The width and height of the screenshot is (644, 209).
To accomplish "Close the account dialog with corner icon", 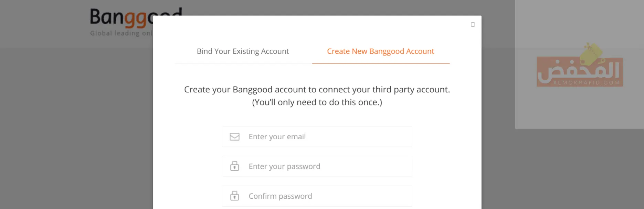I will (473, 24).
